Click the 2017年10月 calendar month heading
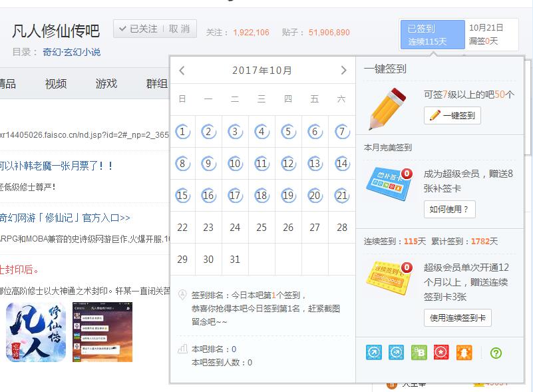The width and height of the screenshot is (533, 392). coord(262,71)
